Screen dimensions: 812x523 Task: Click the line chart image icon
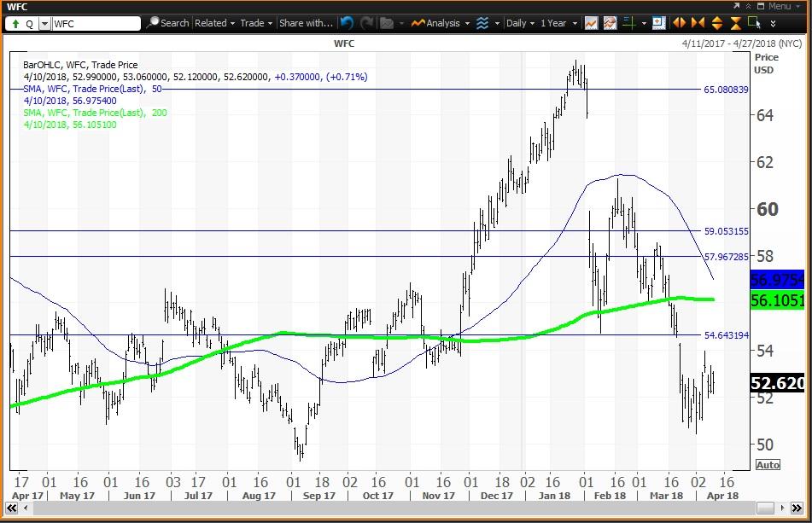click(591, 23)
